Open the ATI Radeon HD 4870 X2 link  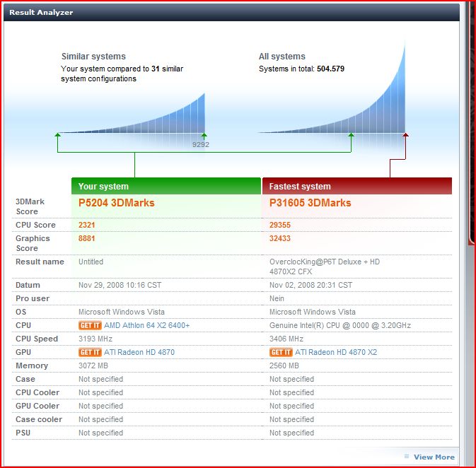(336, 352)
